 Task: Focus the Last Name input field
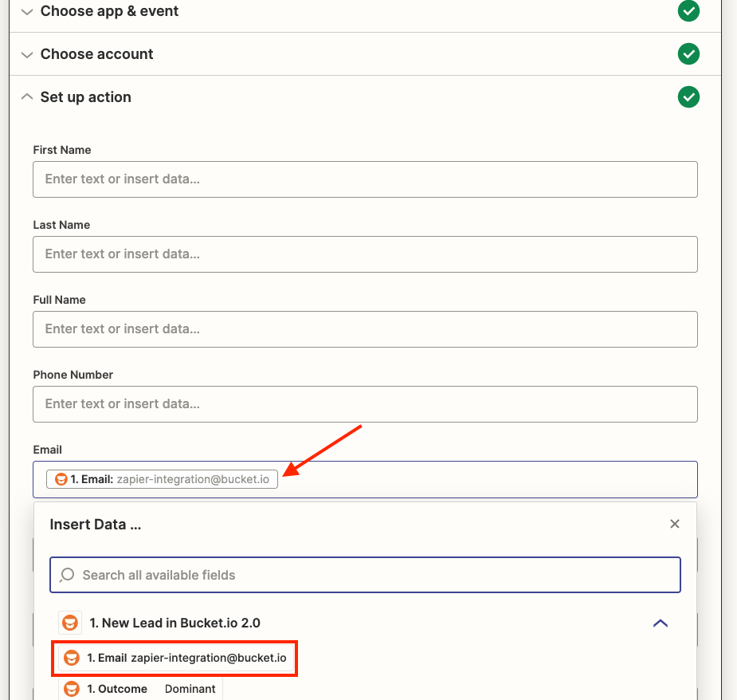[365, 254]
